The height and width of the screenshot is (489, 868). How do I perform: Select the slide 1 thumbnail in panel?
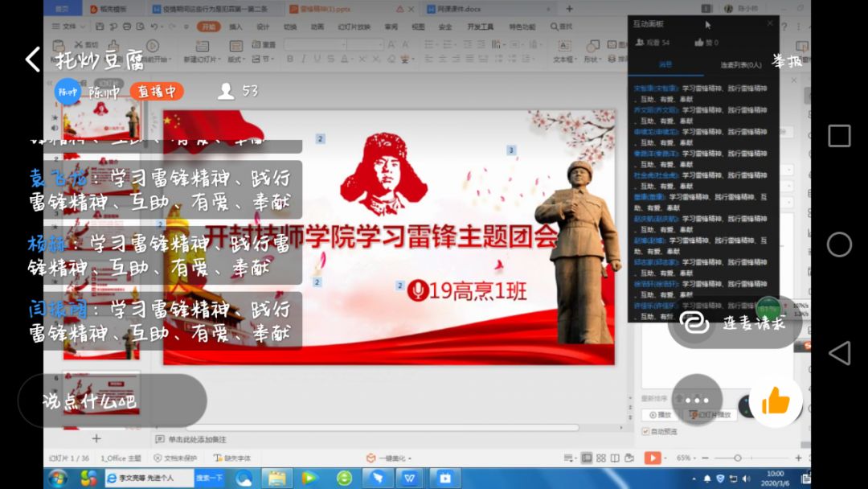coord(102,119)
